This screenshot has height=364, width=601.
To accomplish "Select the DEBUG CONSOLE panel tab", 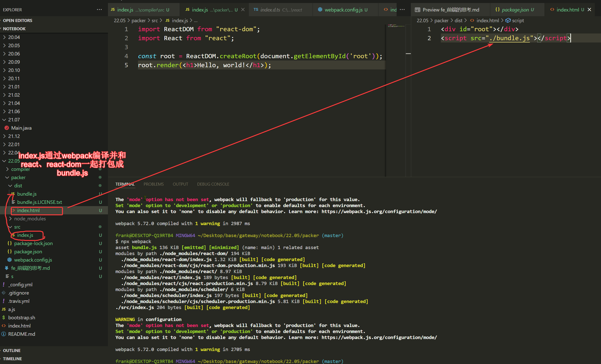I will click(213, 184).
